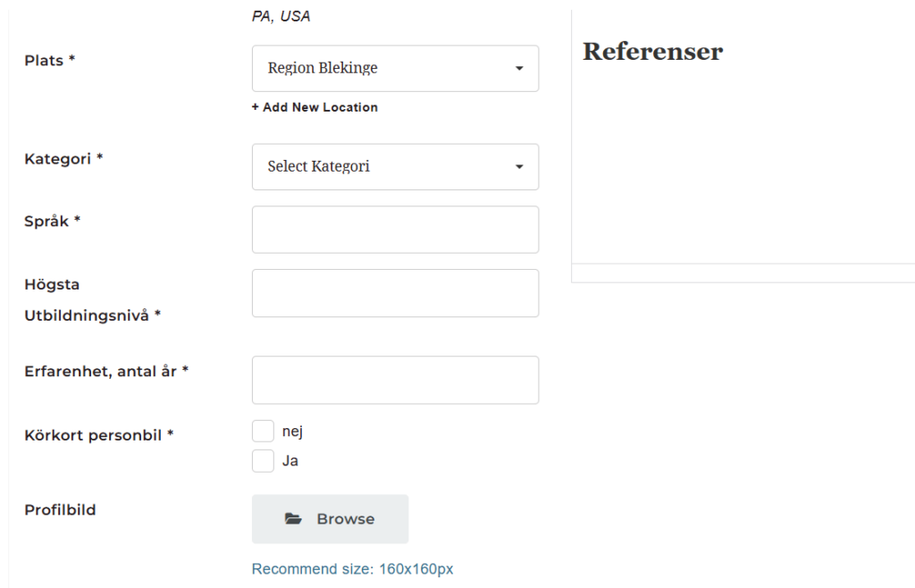The height and width of the screenshot is (588, 915).
Task: Click into Högsta Utbildningsnivå input box
Action: click(395, 293)
